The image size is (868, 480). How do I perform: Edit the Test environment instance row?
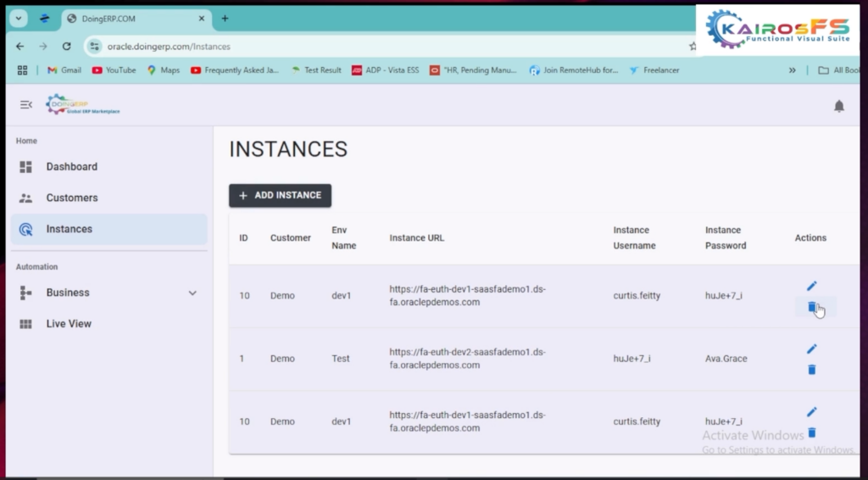click(x=811, y=349)
